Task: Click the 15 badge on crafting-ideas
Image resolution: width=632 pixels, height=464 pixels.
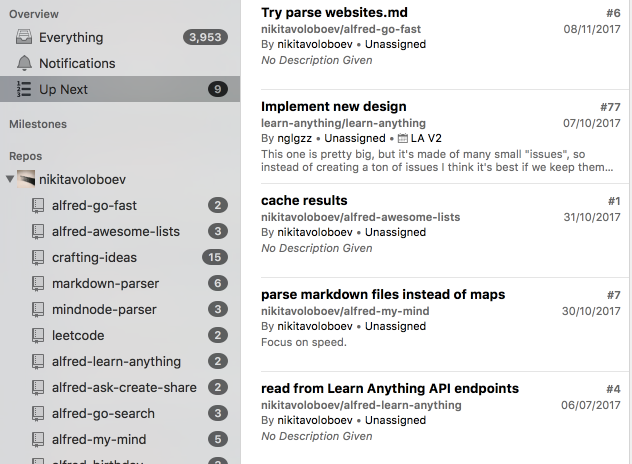Action: click(x=215, y=257)
